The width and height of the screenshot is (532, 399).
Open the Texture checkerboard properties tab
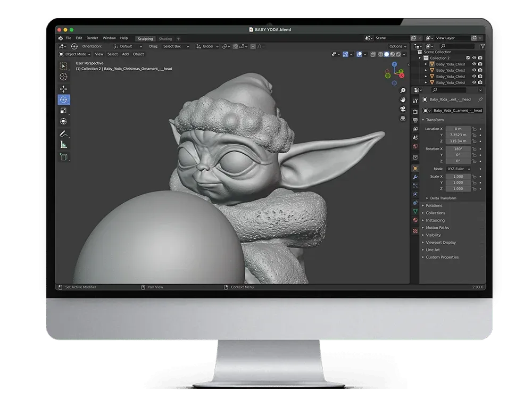click(x=415, y=231)
